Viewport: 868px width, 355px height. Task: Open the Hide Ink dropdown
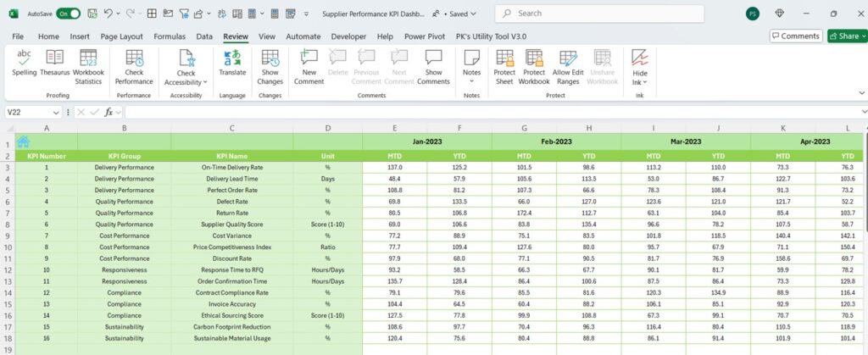(640, 68)
